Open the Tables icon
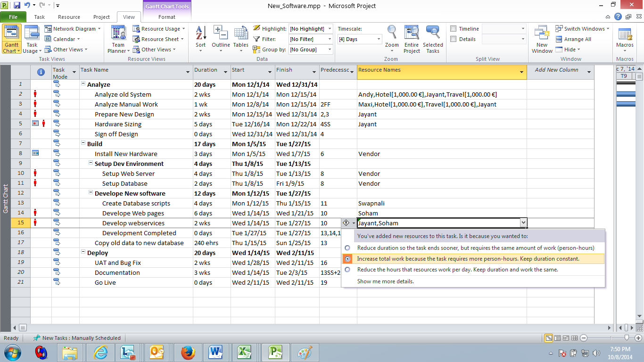644x362 pixels. click(240, 39)
